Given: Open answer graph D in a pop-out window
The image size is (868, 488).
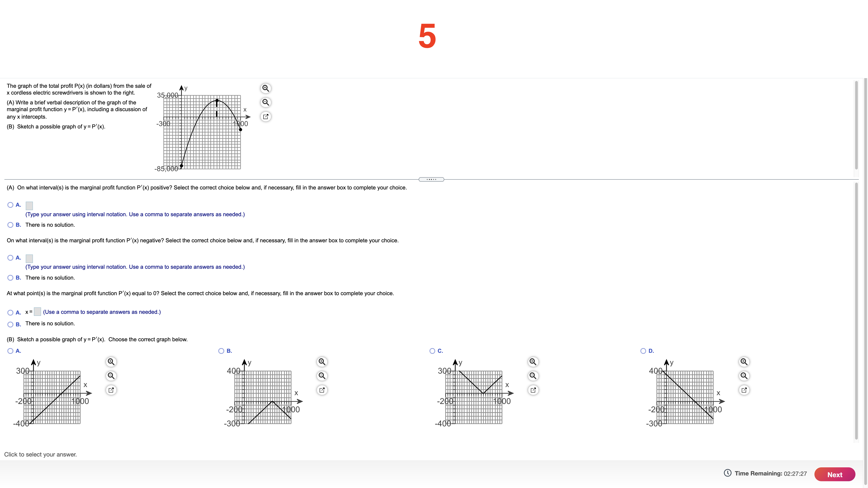Looking at the screenshot, I should (x=744, y=390).
